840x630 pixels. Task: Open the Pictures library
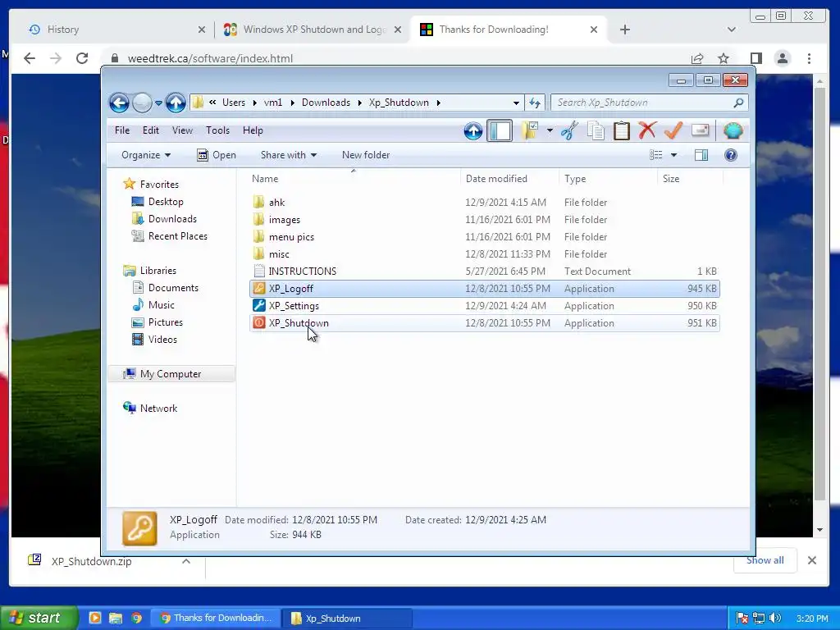pyautogui.click(x=165, y=322)
